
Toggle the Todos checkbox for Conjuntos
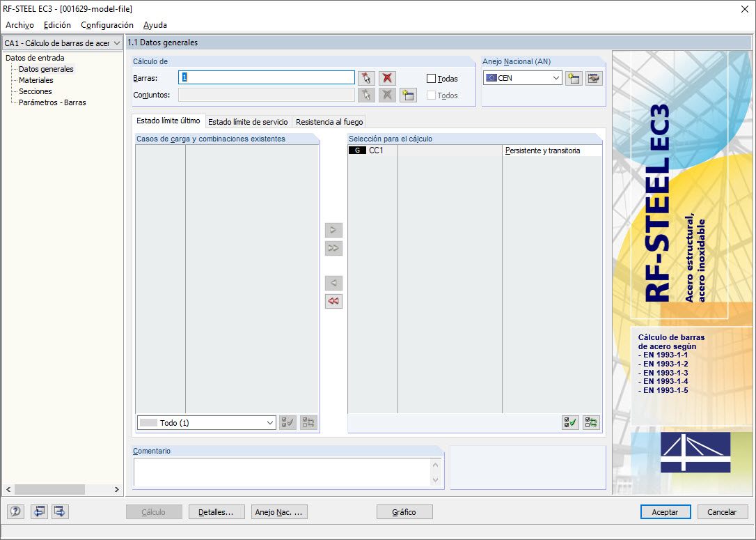431,95
